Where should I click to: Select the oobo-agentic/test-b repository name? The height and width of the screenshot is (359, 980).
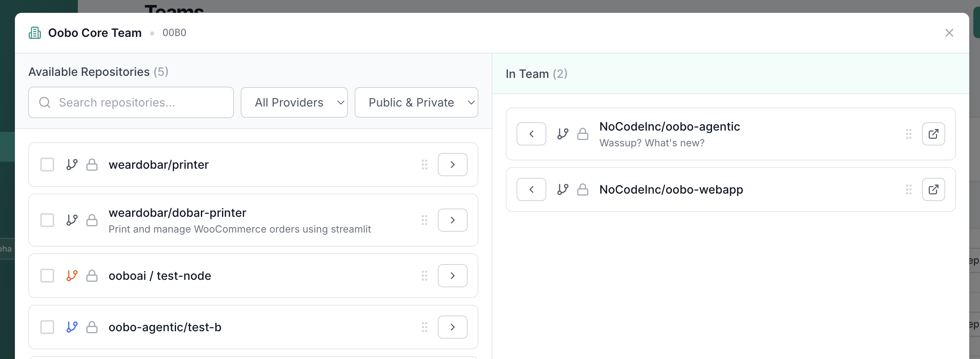tap(165, 327)
